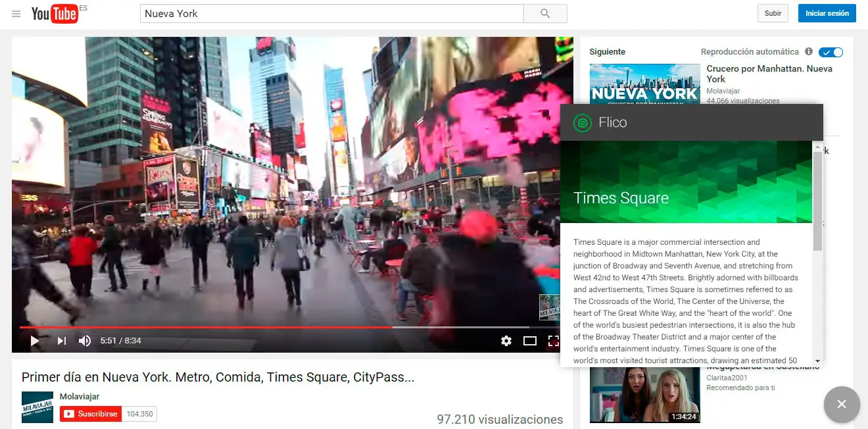This screenshot has width=868, height=429.
Task: Click the 5:51 / 8:34 time display
Action: (121, 341)
